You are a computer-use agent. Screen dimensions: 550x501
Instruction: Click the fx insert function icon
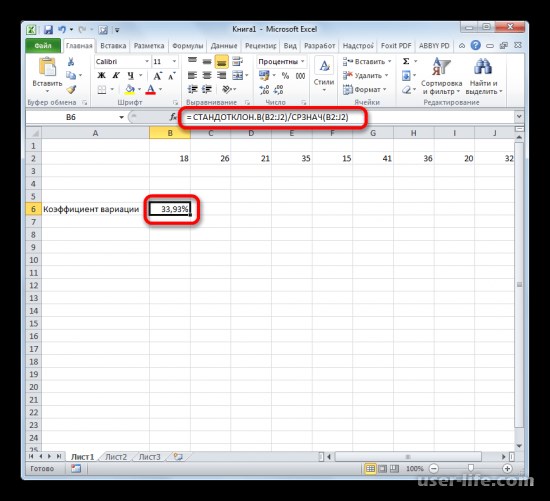click(x=173, y=117)
